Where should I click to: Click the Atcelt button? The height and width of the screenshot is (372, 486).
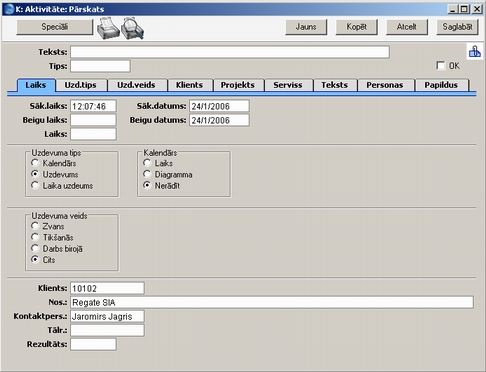(407, 27)
